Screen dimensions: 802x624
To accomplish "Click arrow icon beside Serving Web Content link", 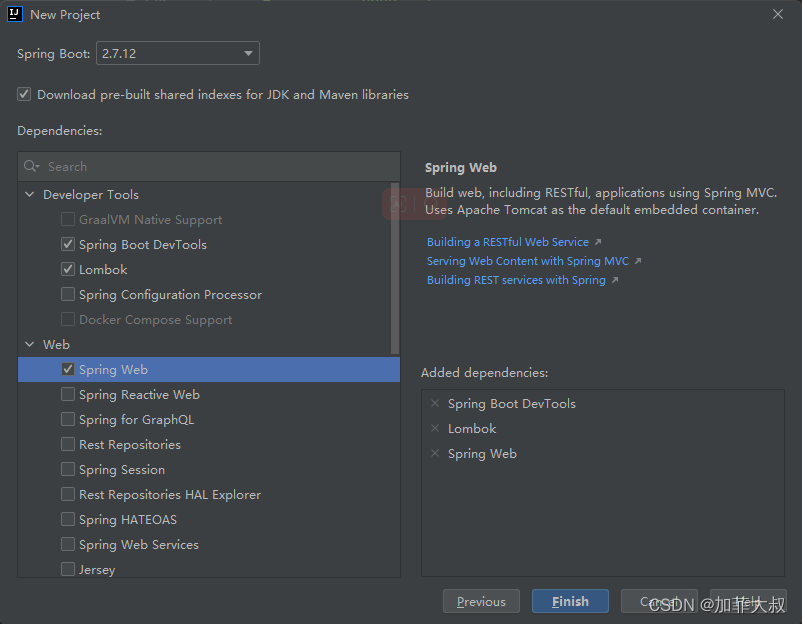I will point(638,261).
